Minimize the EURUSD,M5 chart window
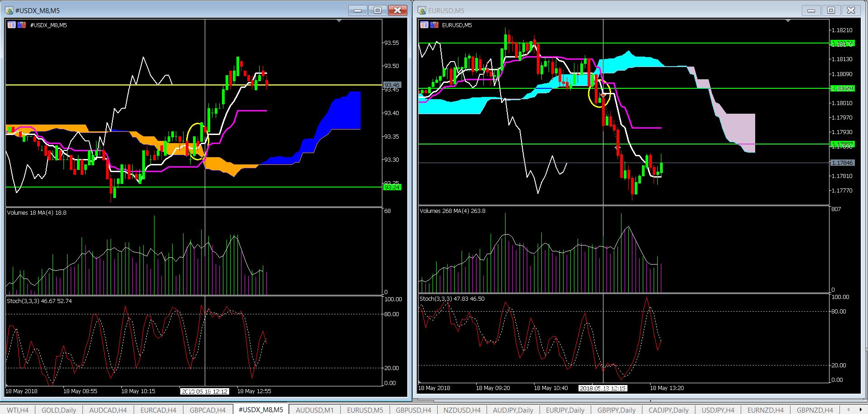 click(x=811, y=10)
